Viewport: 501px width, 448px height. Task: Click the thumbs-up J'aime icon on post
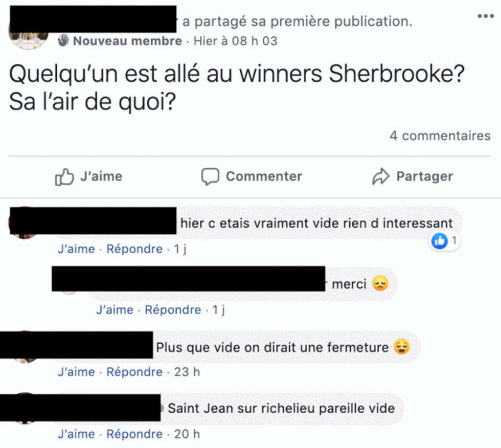[x=64, y=176]
